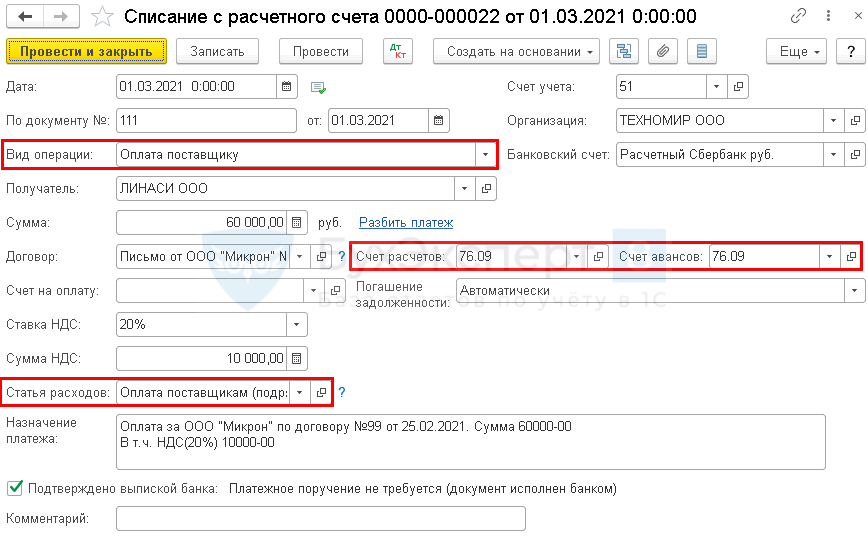Open attached files paperclip icon

663,51
